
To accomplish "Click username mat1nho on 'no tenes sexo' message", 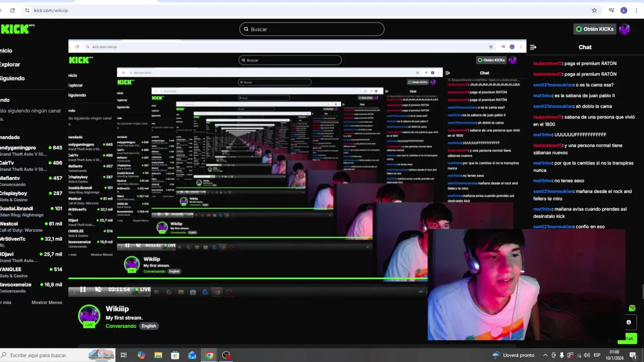I will 543,180.
